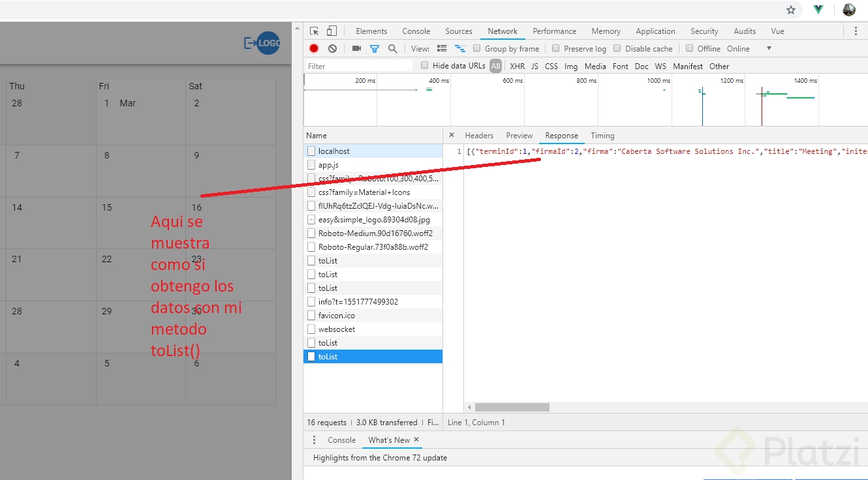The width and height of the screenshot is (868, 480).
Task: Toggle Hide data URLs checkbox
Action: 425,65
